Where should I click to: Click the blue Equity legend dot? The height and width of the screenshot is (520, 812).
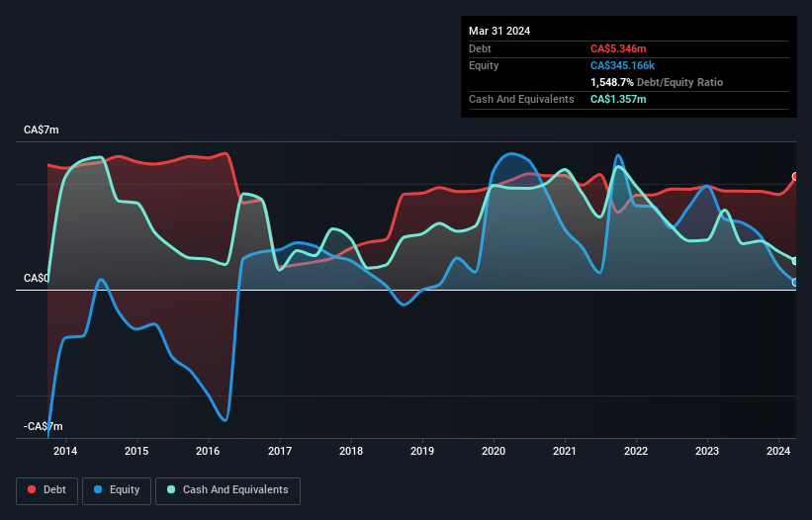pos(98,489)
